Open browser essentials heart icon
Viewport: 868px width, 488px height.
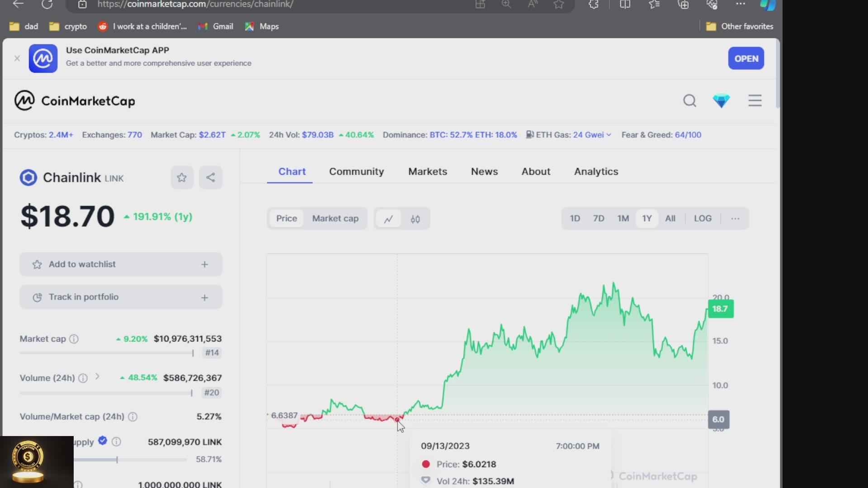pyautogui.click(x=712, y=4)
